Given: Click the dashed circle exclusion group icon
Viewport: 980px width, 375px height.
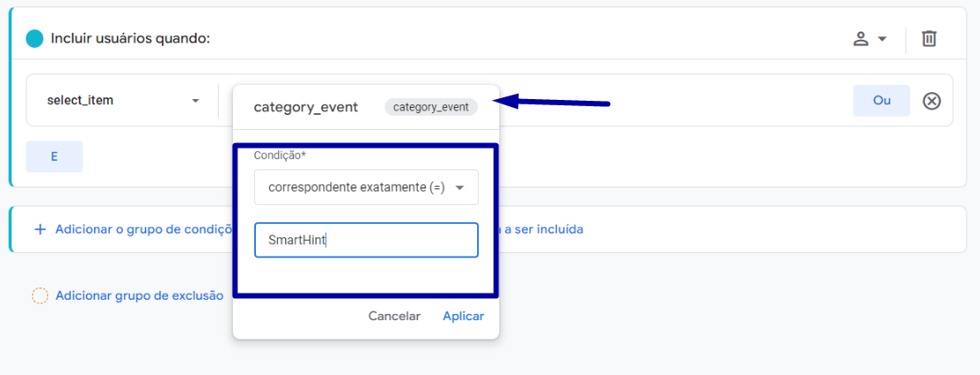Looking at the screenshot, I should coord(40,295).
